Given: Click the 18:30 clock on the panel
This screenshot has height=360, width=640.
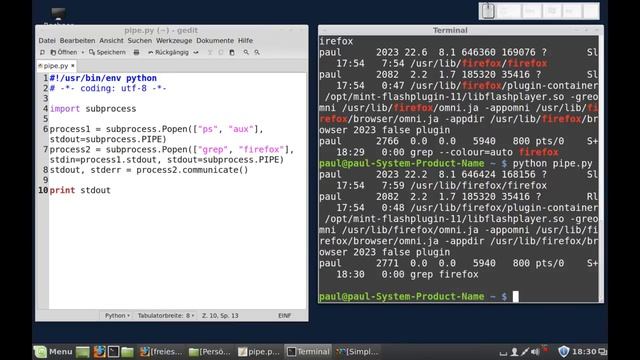Looking at the screenshot, I should (x=584, y=351).
